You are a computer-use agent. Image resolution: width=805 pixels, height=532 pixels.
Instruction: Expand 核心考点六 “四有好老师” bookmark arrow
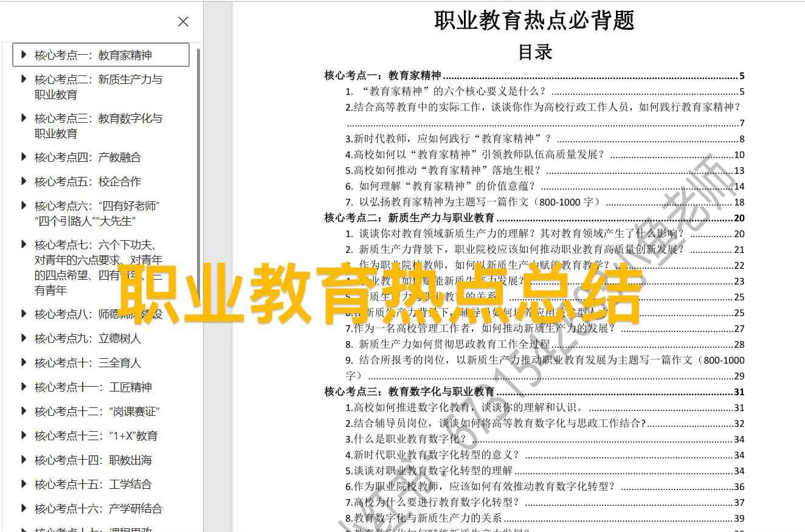[x=24, y=206]
